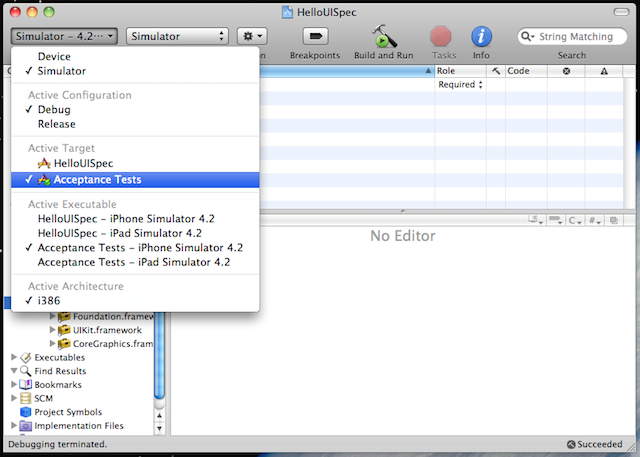Screen dimensions: 640x457
Task: Expand the Implementation Files group
Action: coord(14,425)
